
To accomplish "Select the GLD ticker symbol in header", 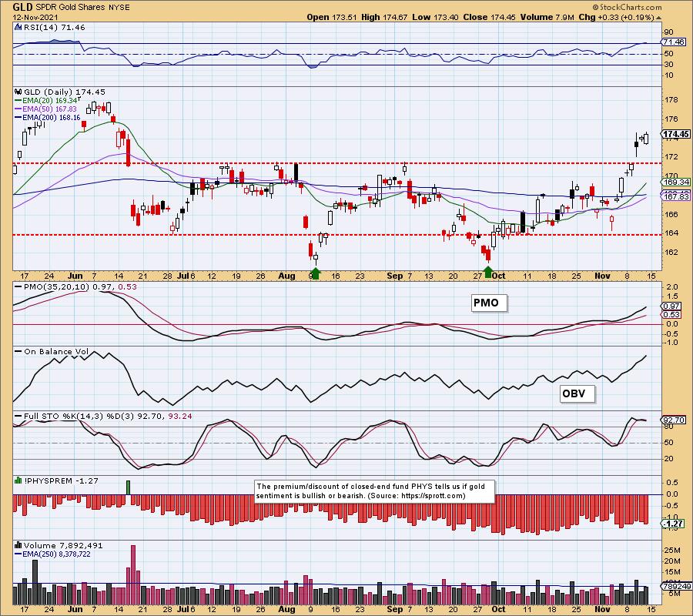I will coord(22,7).
